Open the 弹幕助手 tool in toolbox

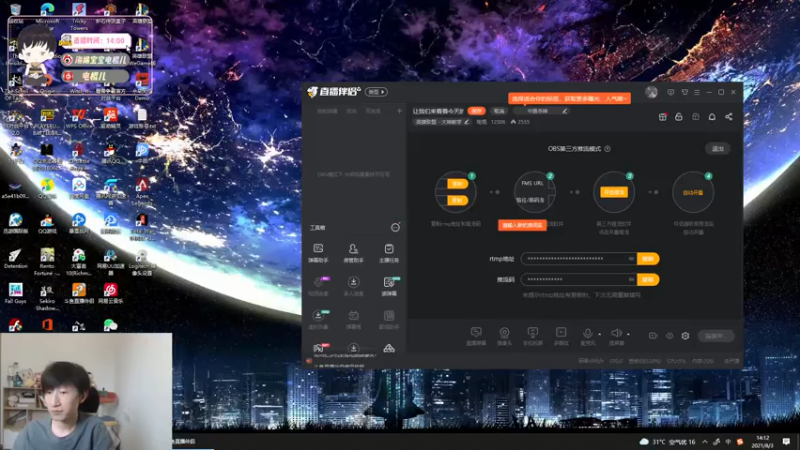tap(318, 252)
